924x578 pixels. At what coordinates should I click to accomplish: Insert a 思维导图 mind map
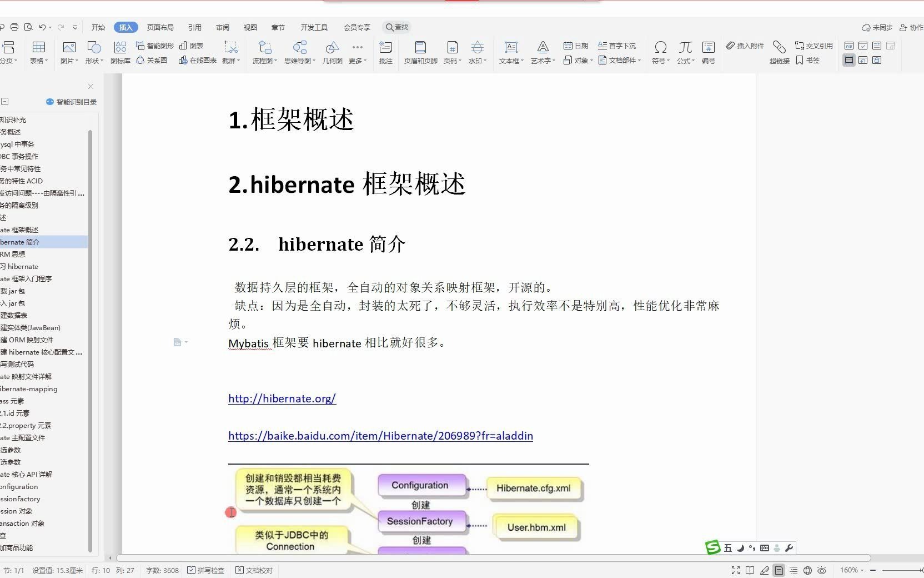(x=300, y=53)
